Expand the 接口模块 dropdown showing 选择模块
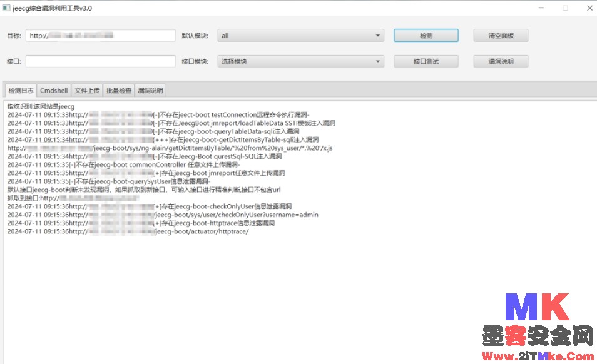This screenshot has height=364, width=597. pos(301,61)
